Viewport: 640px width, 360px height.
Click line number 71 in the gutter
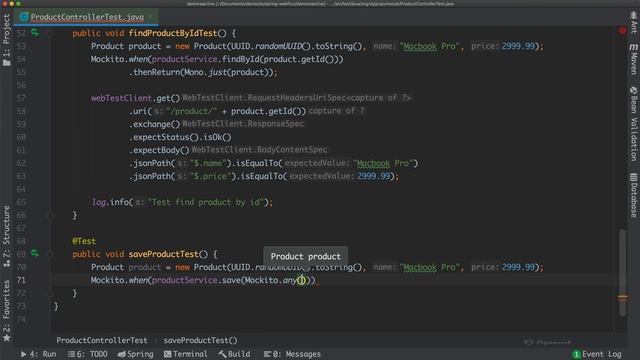point(21,280)
